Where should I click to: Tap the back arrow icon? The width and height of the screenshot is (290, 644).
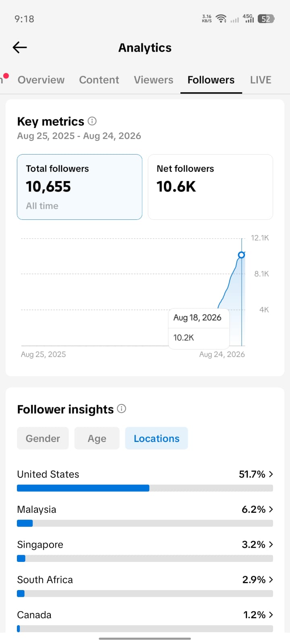[20, 47]
